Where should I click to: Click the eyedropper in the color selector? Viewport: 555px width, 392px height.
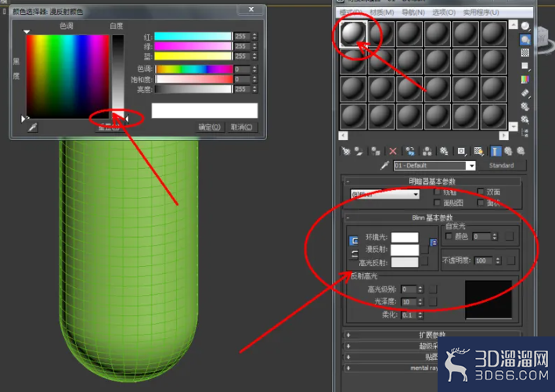click(33, 127)
